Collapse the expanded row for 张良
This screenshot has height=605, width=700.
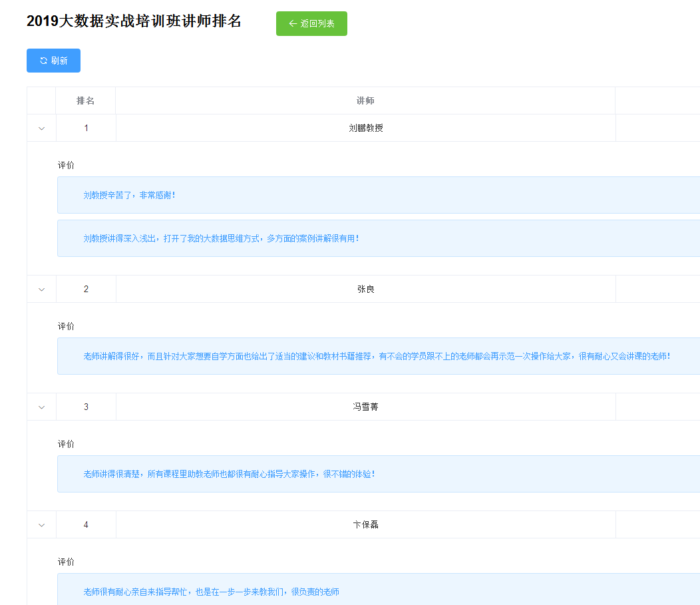pyautogui.click(x=42, y=290)
